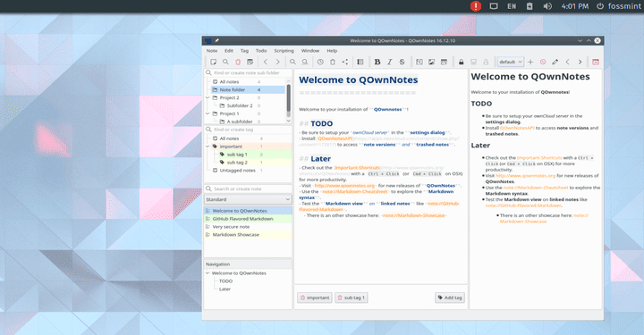
Task: Select sub tag 2 in tag tree
Action: tap(237, 163)
